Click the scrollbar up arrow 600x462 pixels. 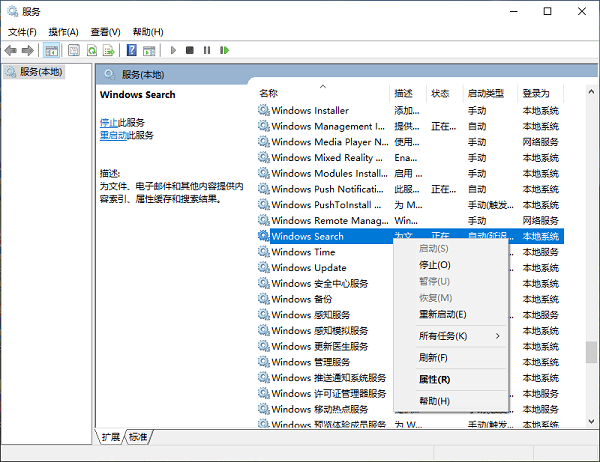(x=591, y=91)
